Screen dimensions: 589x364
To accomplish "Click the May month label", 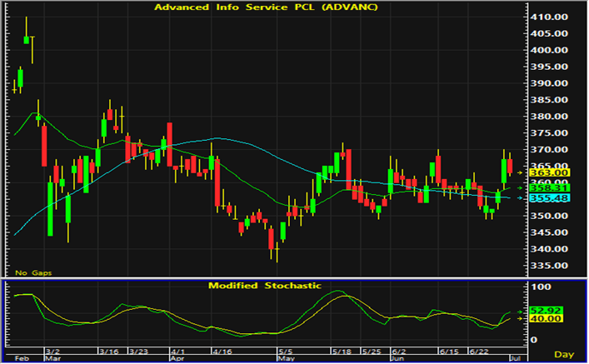I will 286,358.
